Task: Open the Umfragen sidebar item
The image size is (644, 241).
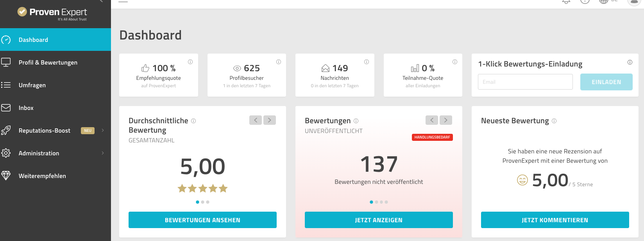Action: point(55,85)
